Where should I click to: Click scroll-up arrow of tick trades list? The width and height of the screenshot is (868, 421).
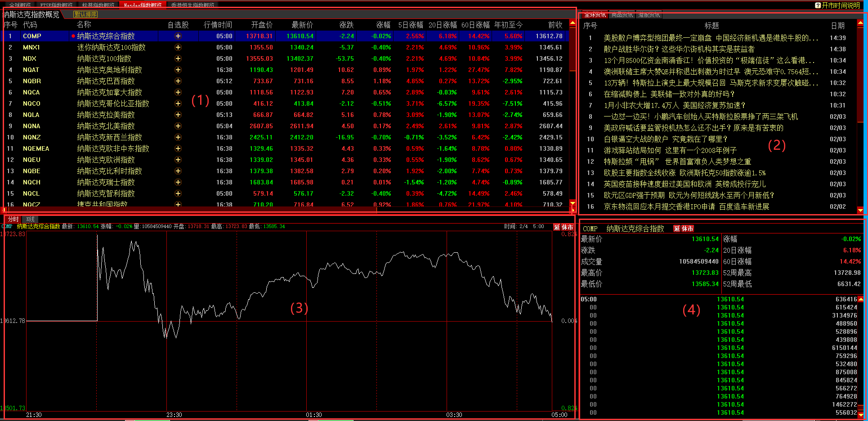tap(861, 299)
